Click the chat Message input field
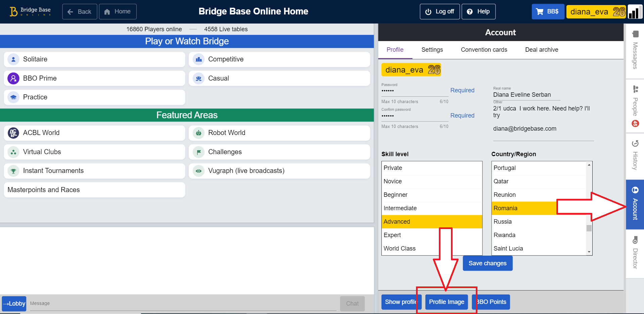The height and width of the screenshot is (314, 644). tap(183, 304)
